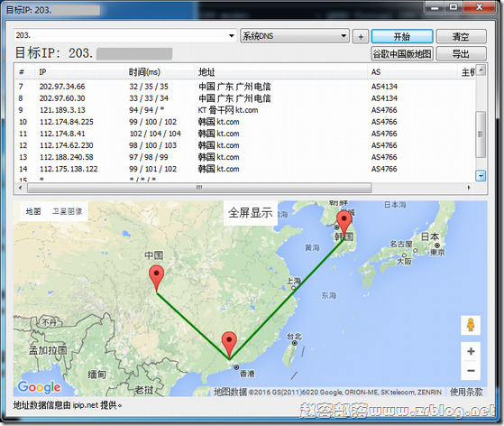Screen dimensions: 504x426
Task: Zoom in with the map plus button
Action: (x=471, y=351)
